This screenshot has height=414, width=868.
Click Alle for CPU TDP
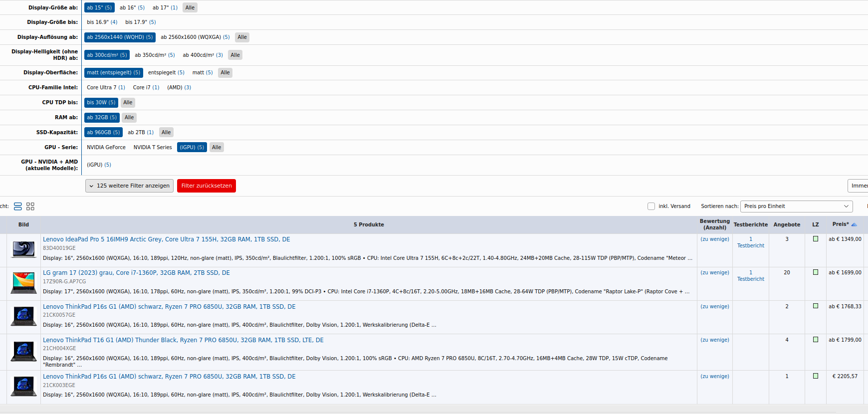click(128, 102)
